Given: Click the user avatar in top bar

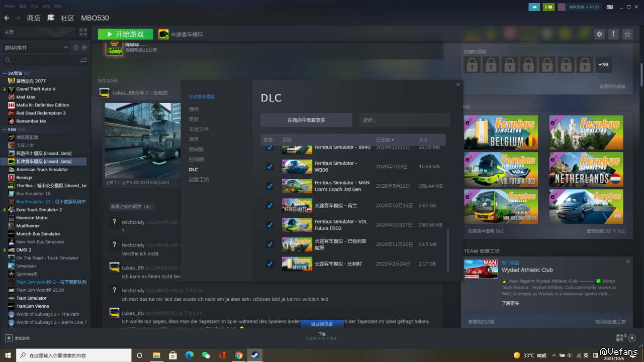Looking at the screenshot, I should coord(562,7).
